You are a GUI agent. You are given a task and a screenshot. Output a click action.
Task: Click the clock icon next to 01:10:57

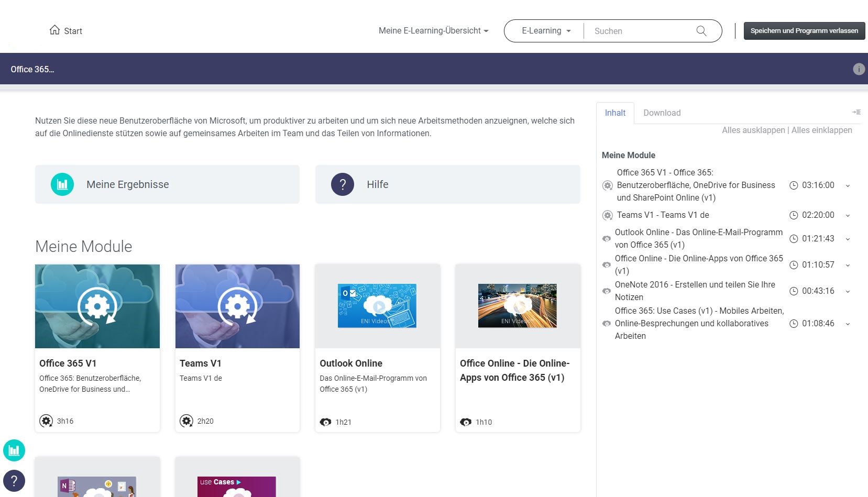[794, 265]
